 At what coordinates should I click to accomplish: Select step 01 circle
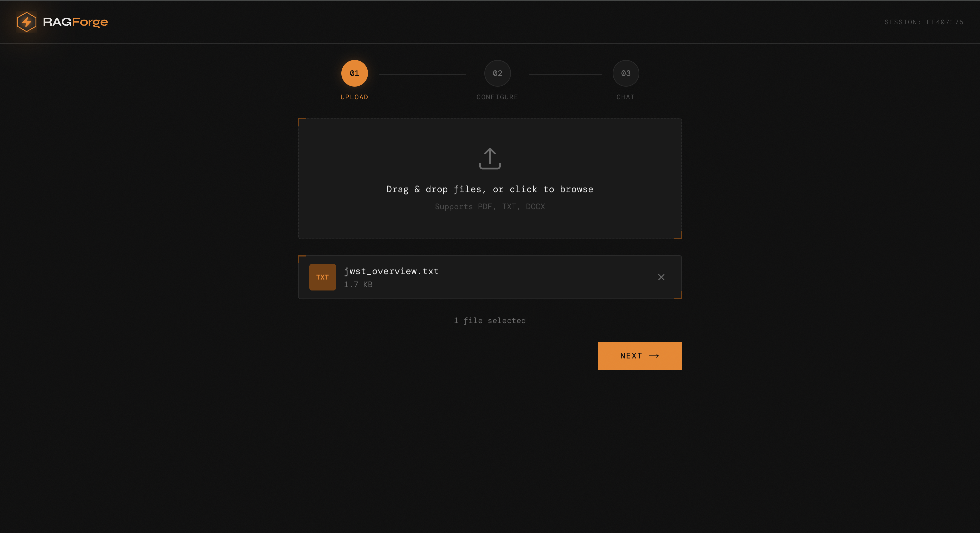354,73
